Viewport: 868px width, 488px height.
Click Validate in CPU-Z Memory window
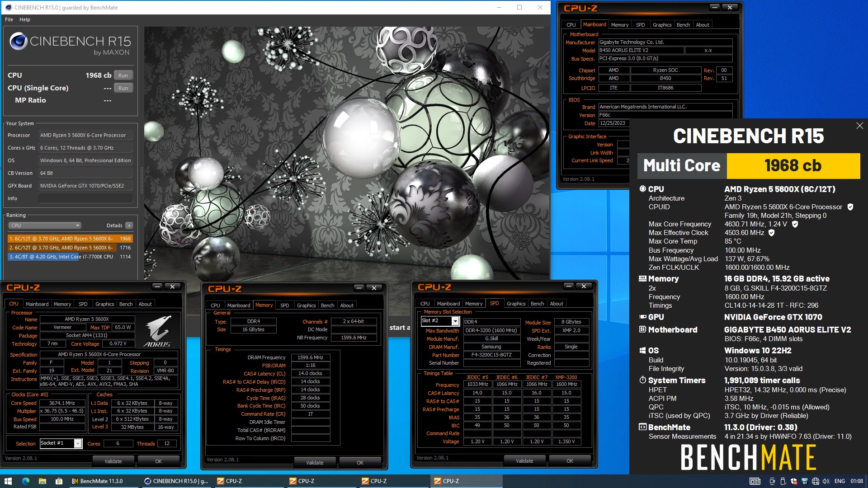315,463
